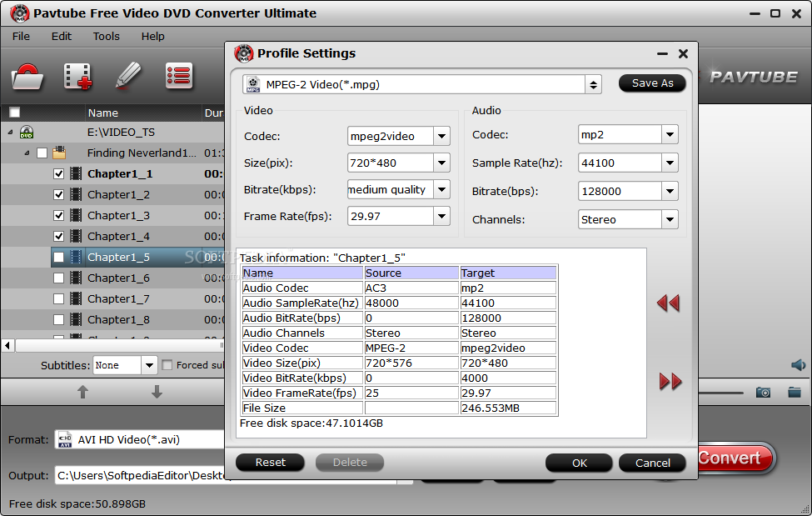Open the Edit pencil tool
Image resolution: width=812 pixels, height=516 pixels.
point(128,76)
